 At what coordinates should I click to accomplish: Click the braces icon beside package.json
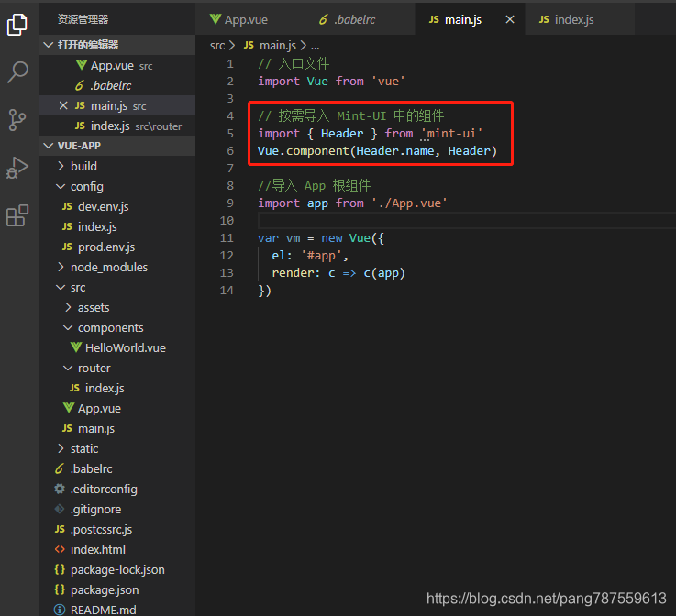click(60, 589)
